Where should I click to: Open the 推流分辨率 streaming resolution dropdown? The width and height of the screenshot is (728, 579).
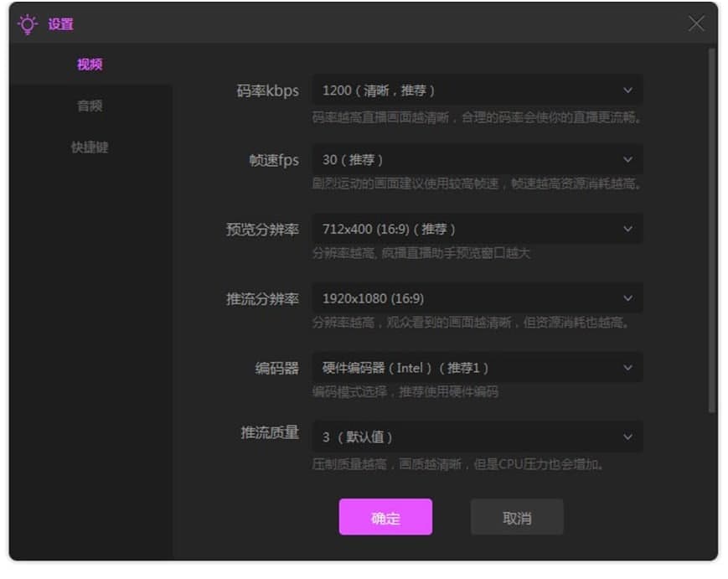coord(478,297)
